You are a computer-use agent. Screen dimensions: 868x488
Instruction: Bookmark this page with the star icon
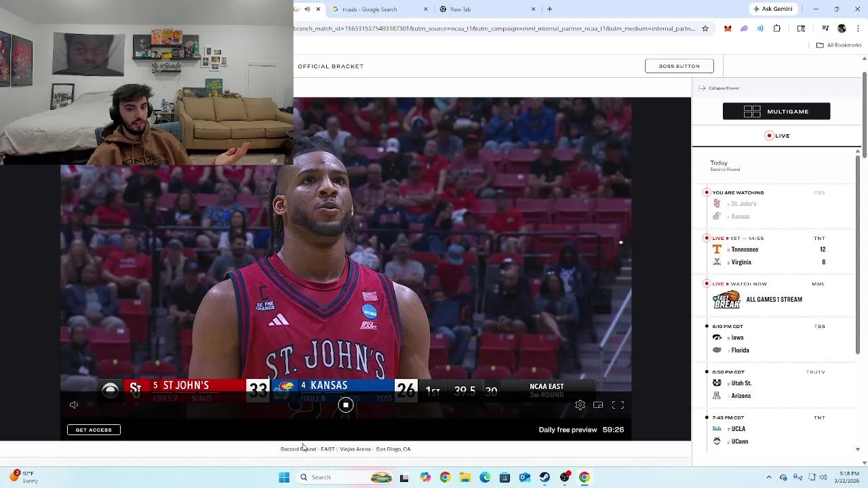click(705, 28)
